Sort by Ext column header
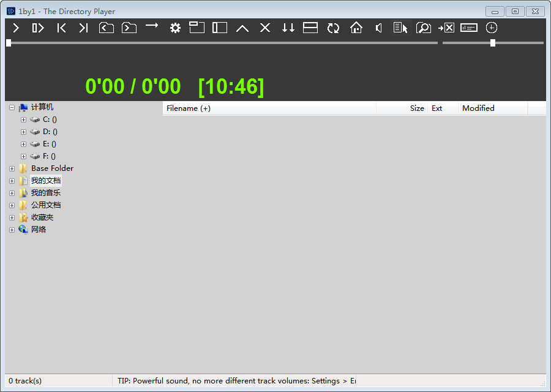Viewport: 551px width, 392px height. 443,108
